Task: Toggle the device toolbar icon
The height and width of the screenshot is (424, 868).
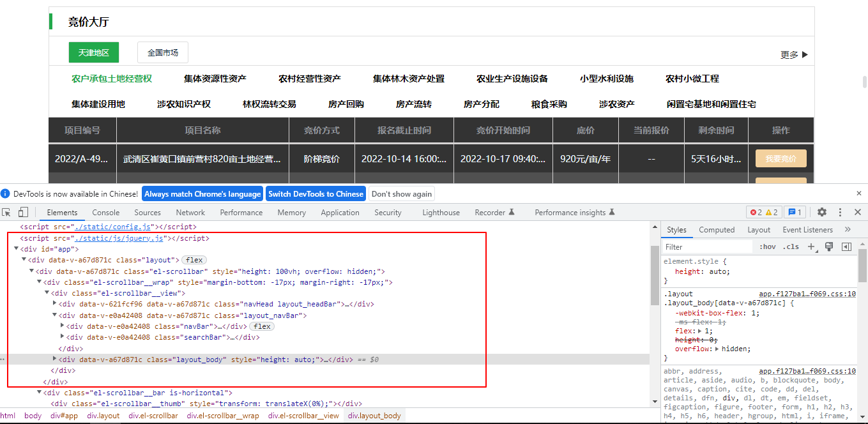Action: click(23, 213)
